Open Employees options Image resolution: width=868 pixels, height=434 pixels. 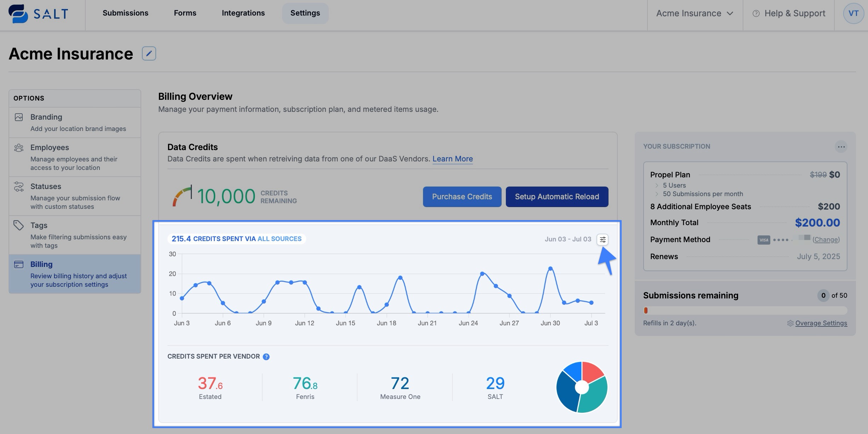(x=75, y=157)
